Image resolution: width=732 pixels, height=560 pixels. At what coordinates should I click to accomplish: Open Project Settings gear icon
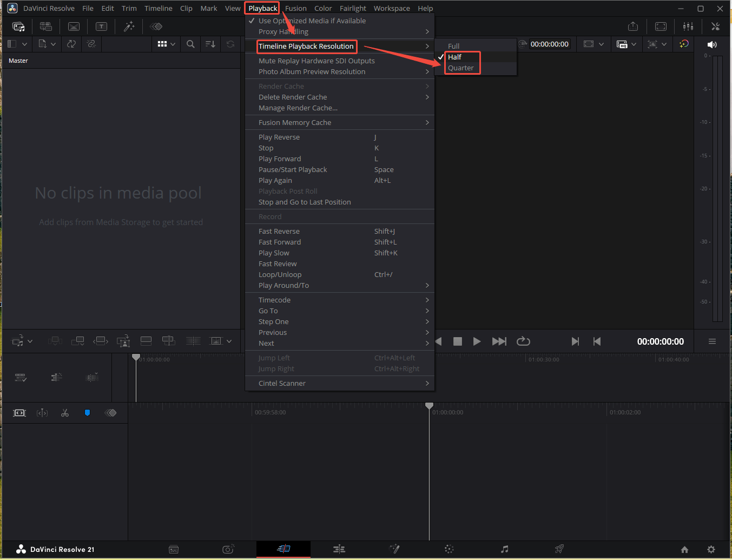point(711,549)
